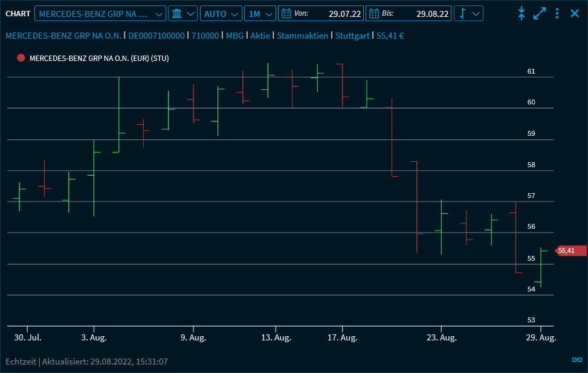588x373 pixels.
Task: Expand chart to fullscreen with diagonal arrows
Action: pos(540,13)
